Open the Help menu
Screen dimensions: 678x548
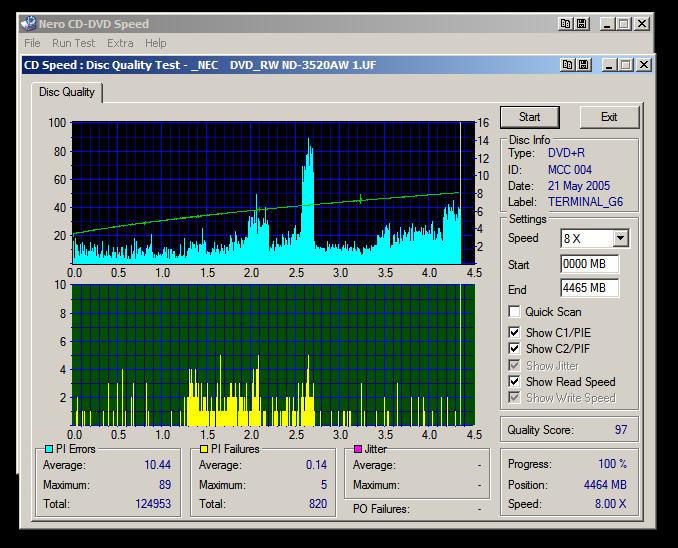tap(155, 43)
